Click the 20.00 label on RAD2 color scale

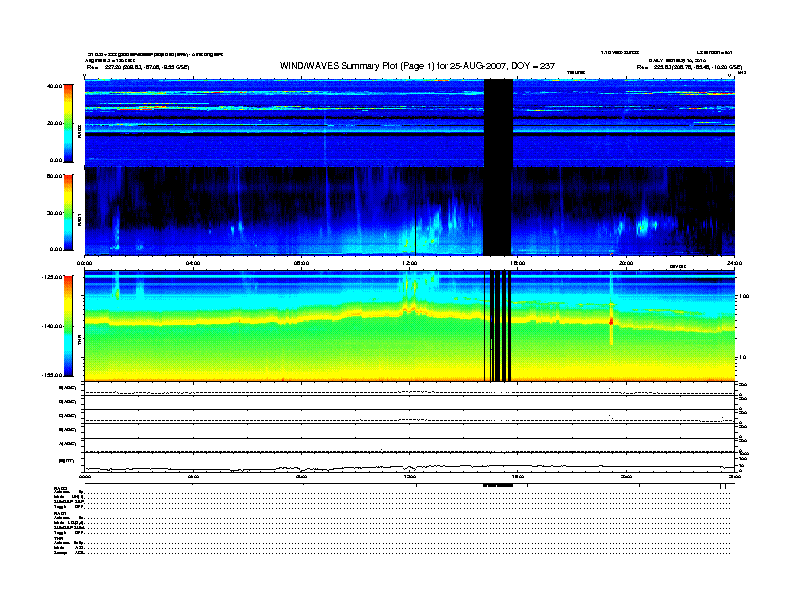click(x=54, y=123)
